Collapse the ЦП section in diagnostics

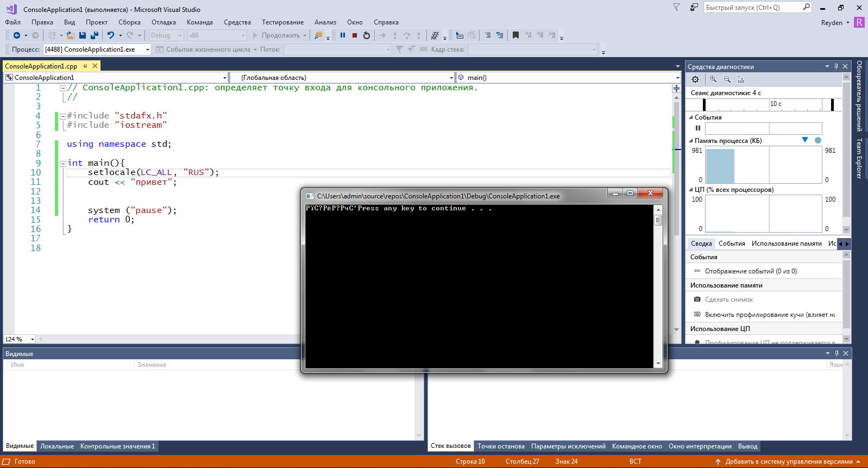tap(691, 190)
